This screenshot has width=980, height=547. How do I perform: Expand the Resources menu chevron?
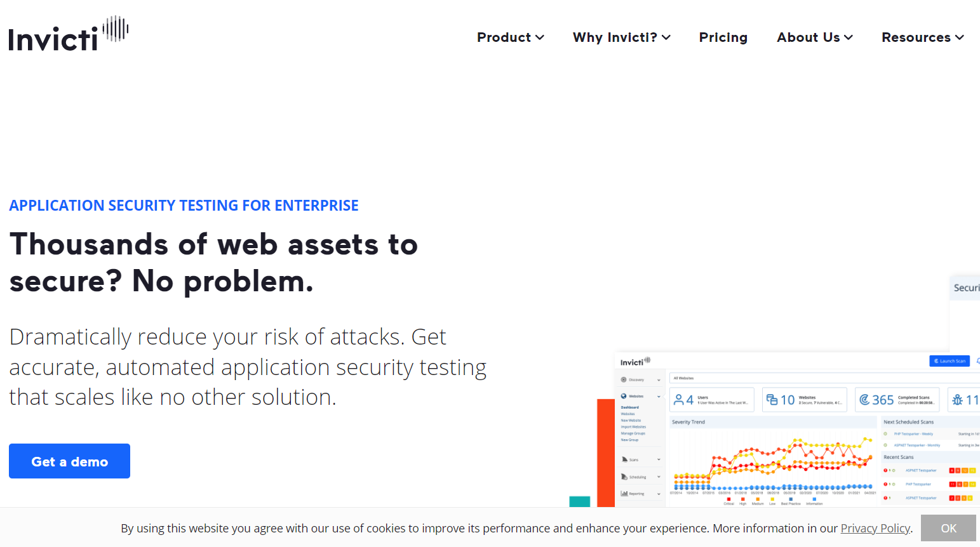click(960, 37)
